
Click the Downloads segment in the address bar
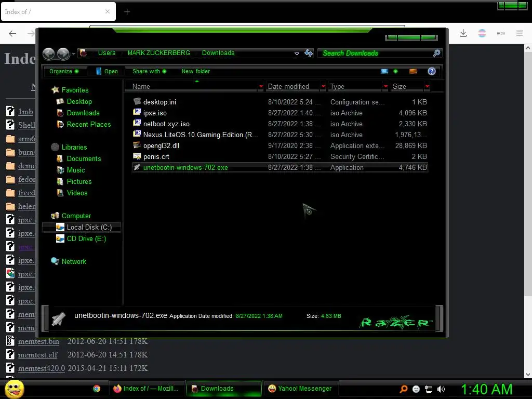click(x=218, y=53)
